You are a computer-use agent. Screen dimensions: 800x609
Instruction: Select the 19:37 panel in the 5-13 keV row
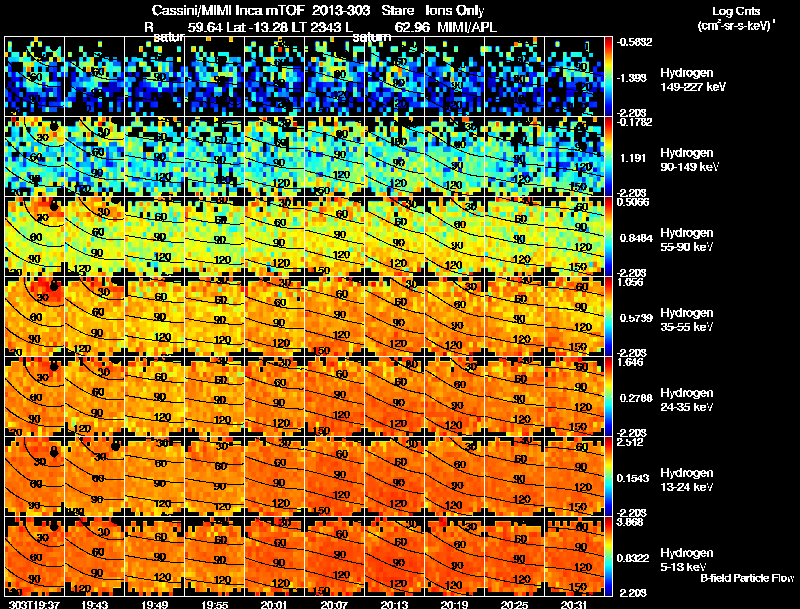pos(34,556)
